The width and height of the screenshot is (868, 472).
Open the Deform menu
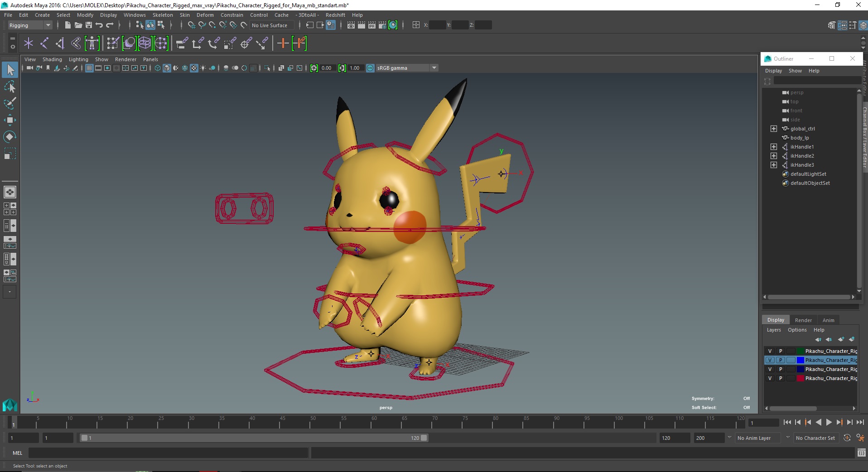point(205,15)
